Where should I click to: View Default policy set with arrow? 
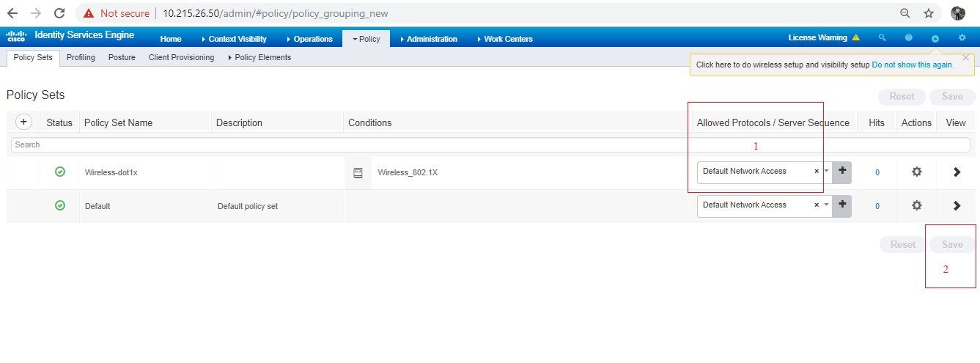tap(957, 205)
